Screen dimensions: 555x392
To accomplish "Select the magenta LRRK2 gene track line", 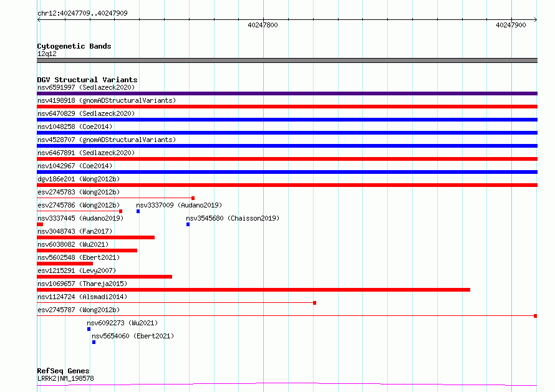I will 287,385.
